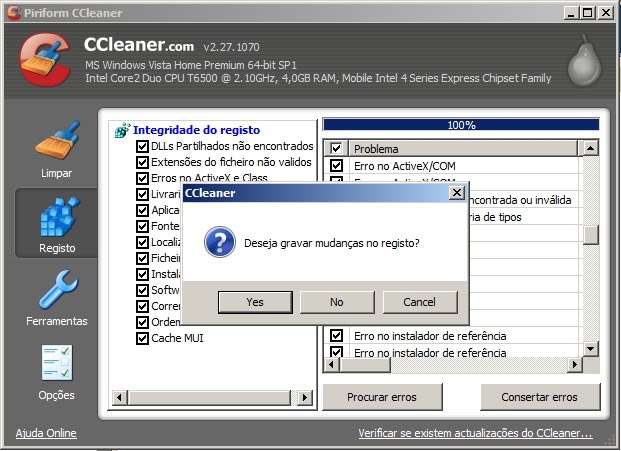This screenshot has height=451, width=621.
Task: Toggle Erros no ActiveX e Class checkbox
Action: [x=142, y=178]
